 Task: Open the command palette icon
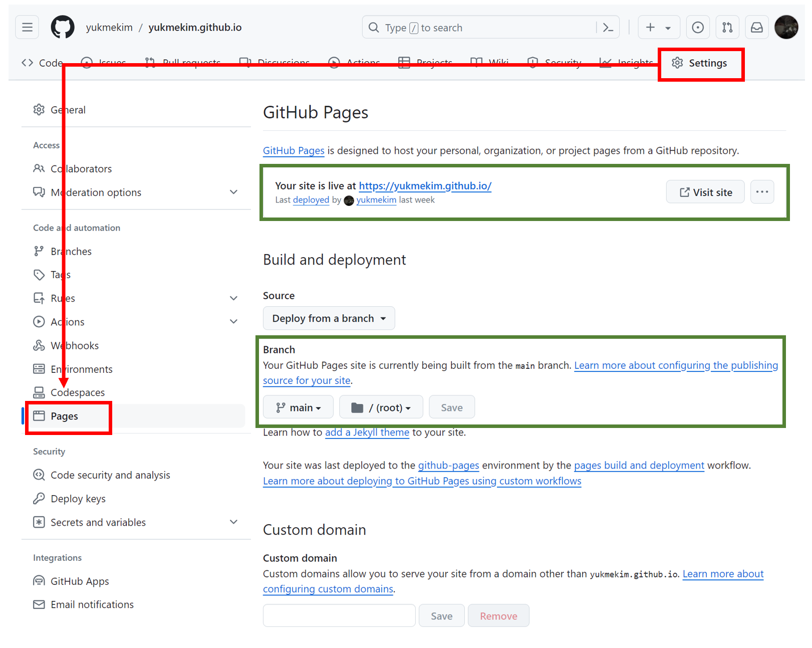608,28
